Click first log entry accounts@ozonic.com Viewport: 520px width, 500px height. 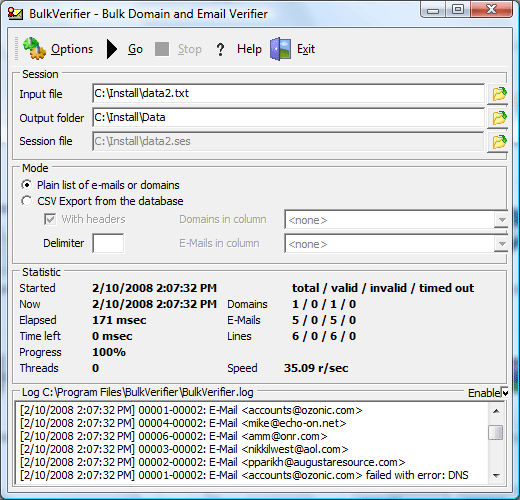191,410
